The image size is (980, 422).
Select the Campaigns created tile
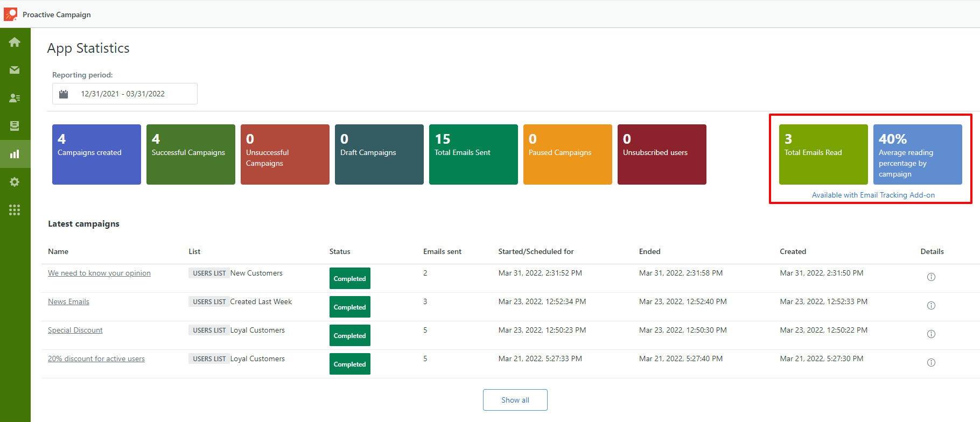96,154
